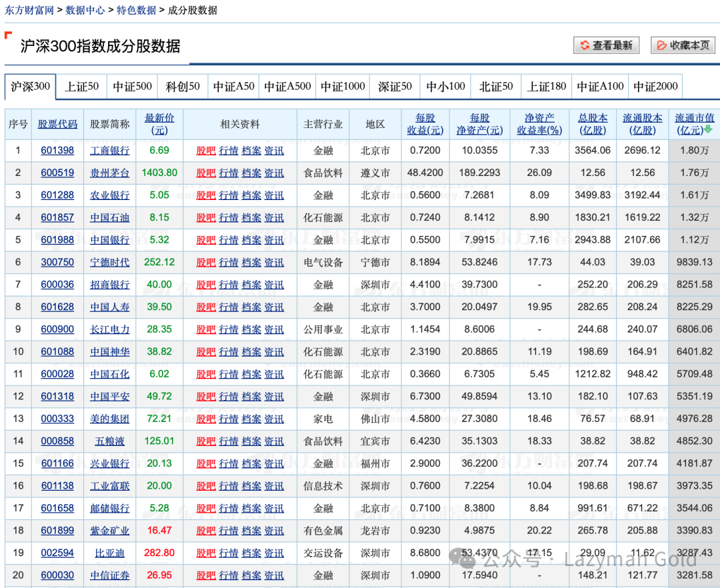Open 东方财富网 breadcrumb link
Screen dimensions: 720x588
pyautogui.click(x=29, y=10)
